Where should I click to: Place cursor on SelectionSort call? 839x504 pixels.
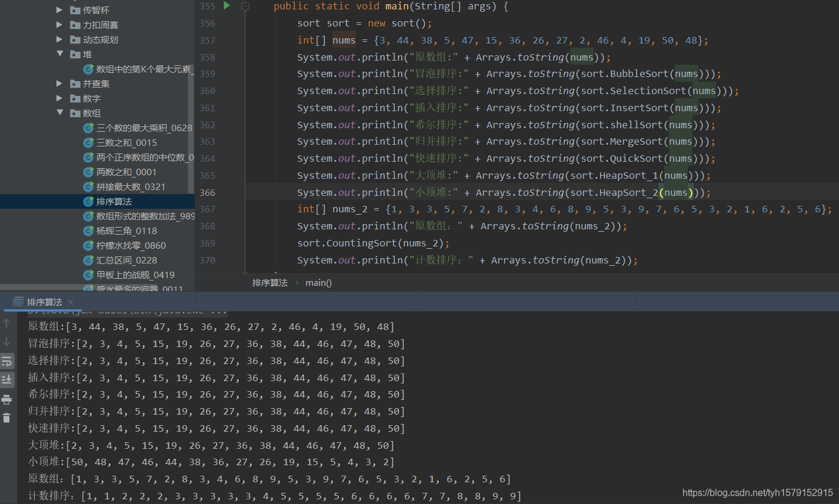point(648,91)
